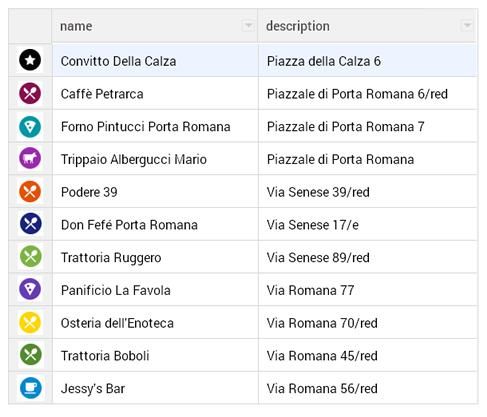
Task: Select the name column header
Action: click(155, 26)
